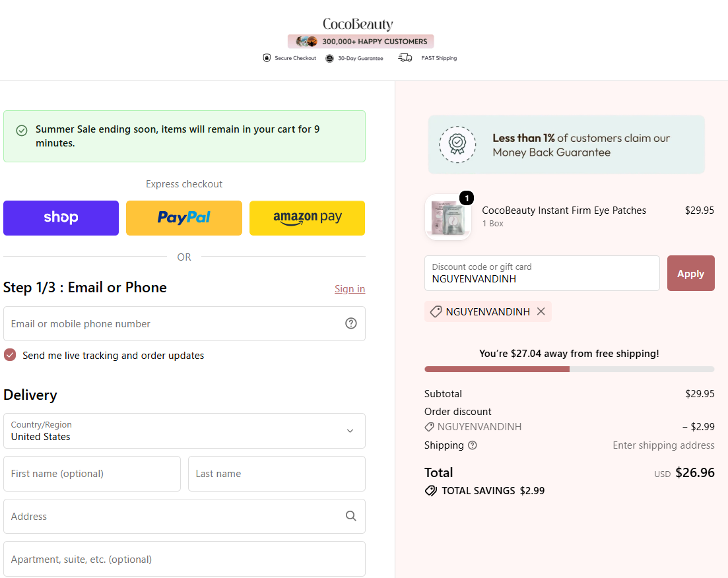Viewport: 728px width, 578px height.
Task: Click the – $2.99 discount amount
Action: pos(698,427)
